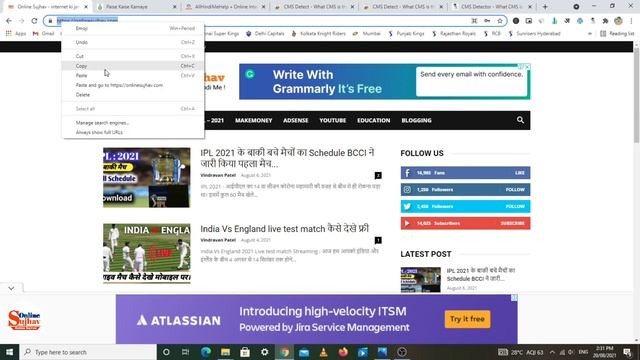The image size is (640, 360).
Task: Open the IPL 2021 Schedule BCCI article headline
Action: point(287,158)
